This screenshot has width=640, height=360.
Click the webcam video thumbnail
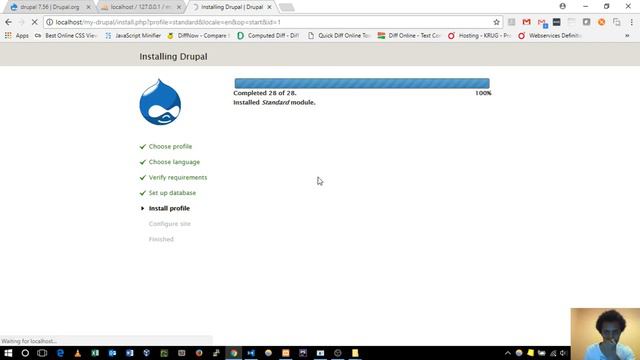coord(605,334)
